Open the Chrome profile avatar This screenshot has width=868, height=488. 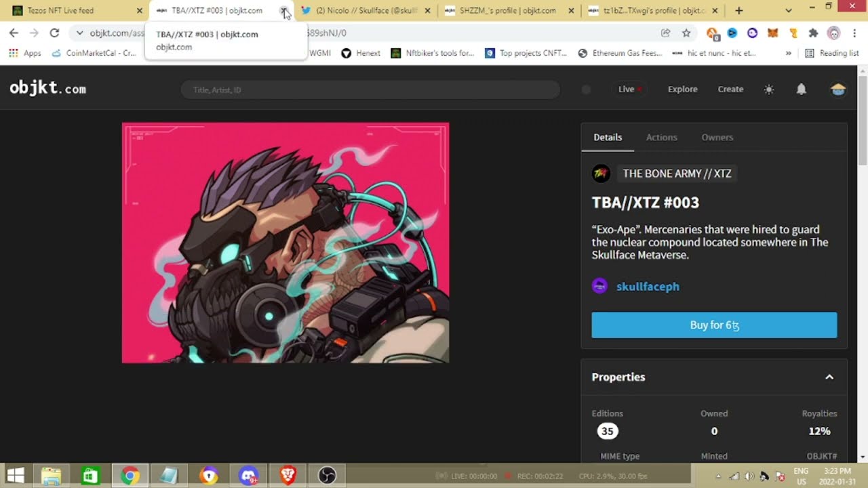(834, 33)
